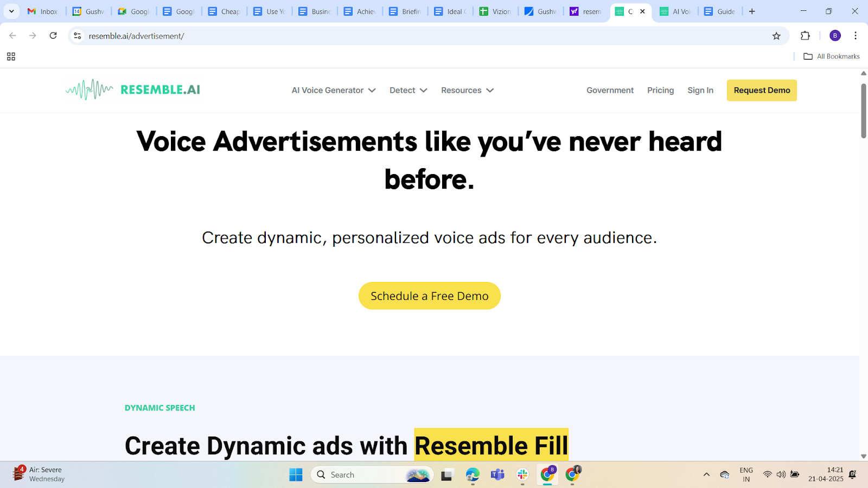Switch to the Yahoo resem search tab
868x488 pixels.
pos(586,11)
